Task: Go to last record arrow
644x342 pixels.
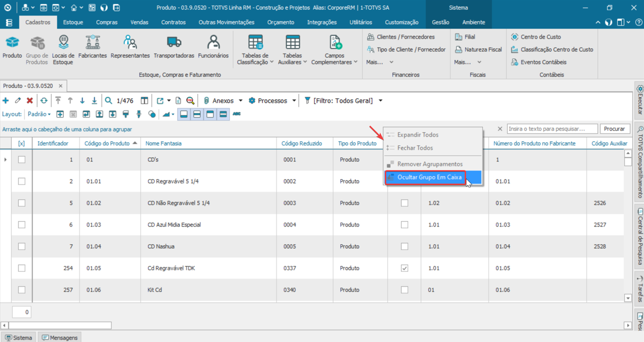Action: (95, 101)
